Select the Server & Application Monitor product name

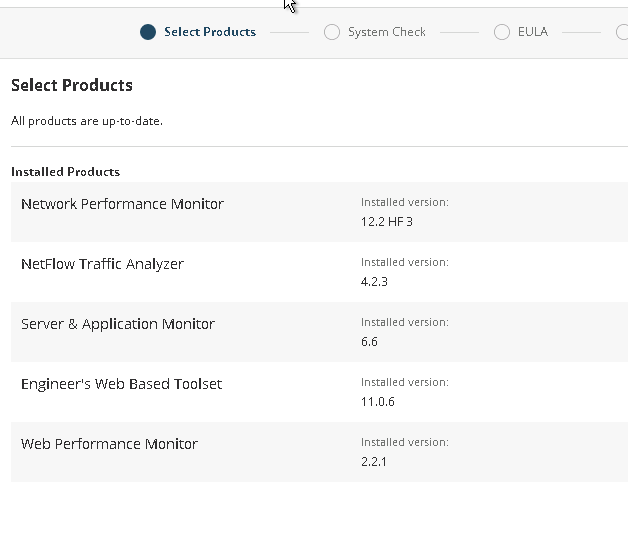click(118, 324)
